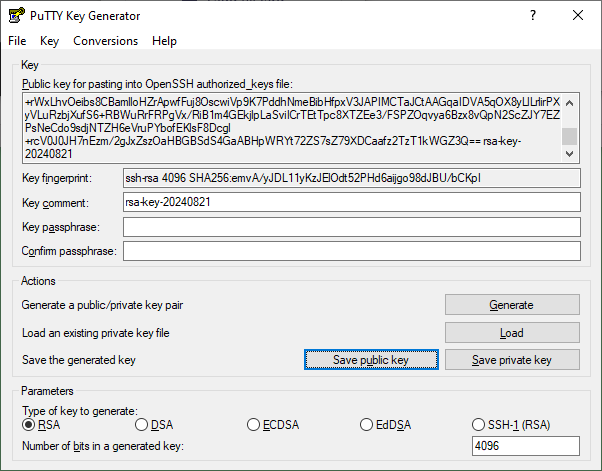Click 'Generate a public/private key pair' text
The image size is (602, 471).
[102, 305]
